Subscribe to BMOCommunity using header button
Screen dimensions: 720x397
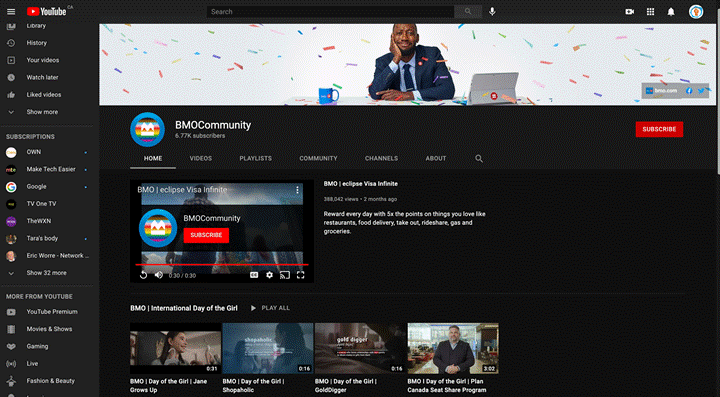pyautogui.click(x=659, y=129)
